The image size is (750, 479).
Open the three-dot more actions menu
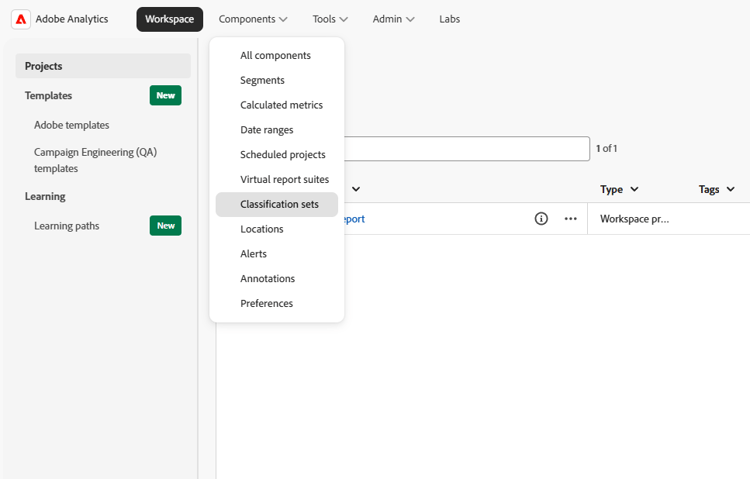click(571, 219)
